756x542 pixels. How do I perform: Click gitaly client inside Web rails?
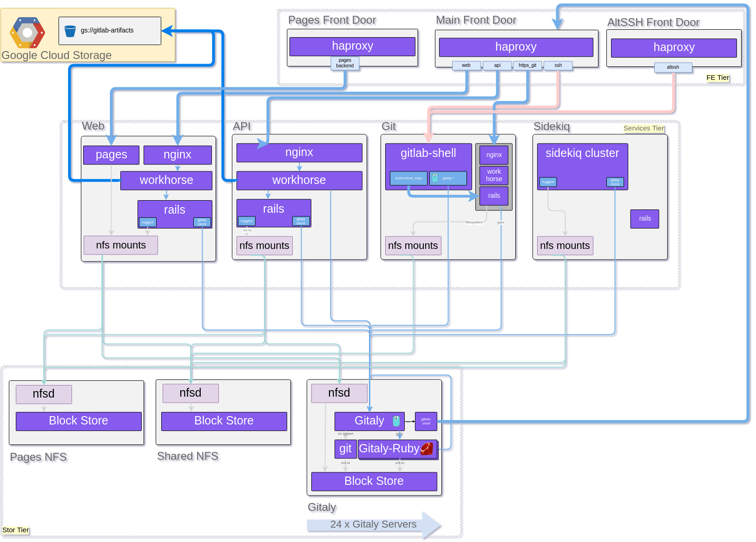pos(202,222)
